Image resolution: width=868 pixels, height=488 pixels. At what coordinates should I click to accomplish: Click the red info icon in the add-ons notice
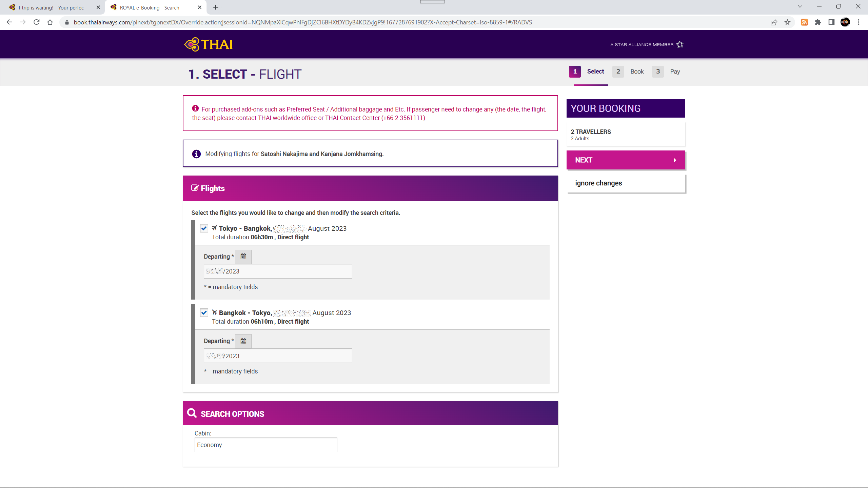pyautogui.click(x=195, y=108)
